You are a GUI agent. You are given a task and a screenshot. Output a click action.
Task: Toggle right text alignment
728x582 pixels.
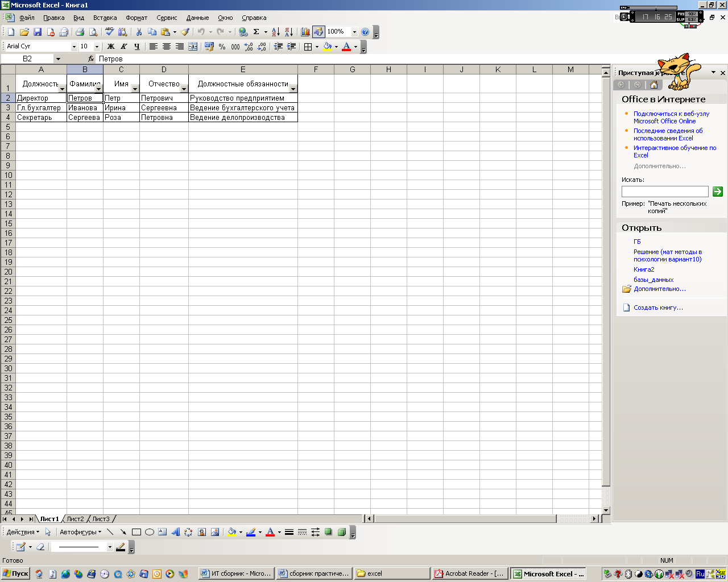180,47
